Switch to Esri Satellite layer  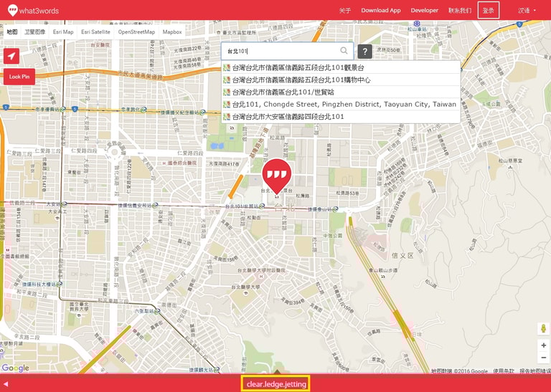point(95,32)
